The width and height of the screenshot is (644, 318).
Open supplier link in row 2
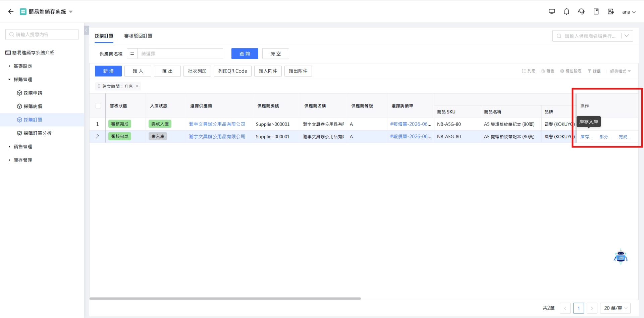(x=217, y=137)
